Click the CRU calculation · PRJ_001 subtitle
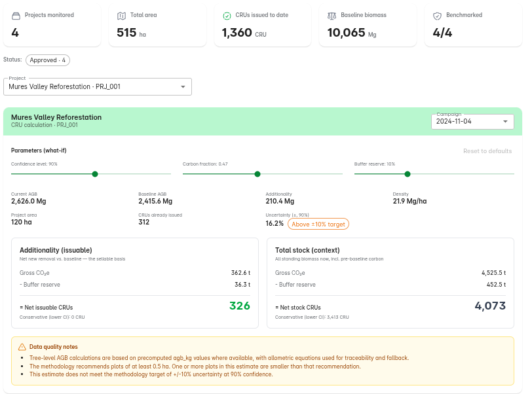 click(x=45, y=125)
